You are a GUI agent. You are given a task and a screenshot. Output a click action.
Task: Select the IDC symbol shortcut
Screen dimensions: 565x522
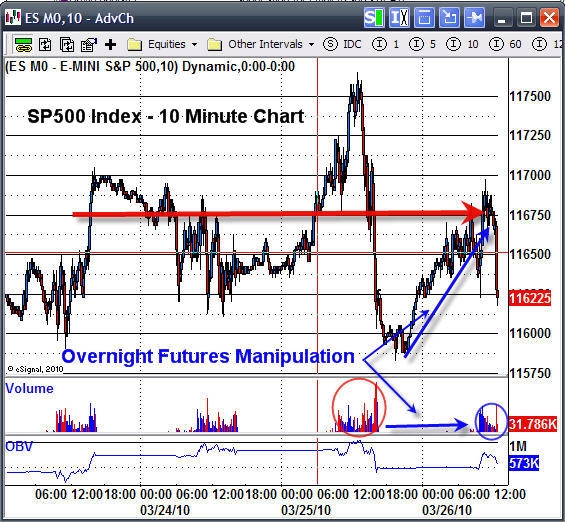342,44
